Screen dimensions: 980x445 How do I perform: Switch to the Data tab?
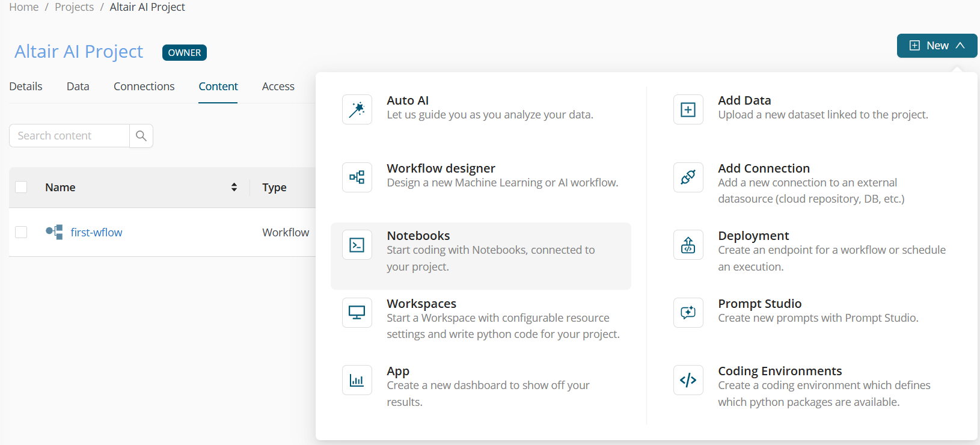click(x=78, y=87)
